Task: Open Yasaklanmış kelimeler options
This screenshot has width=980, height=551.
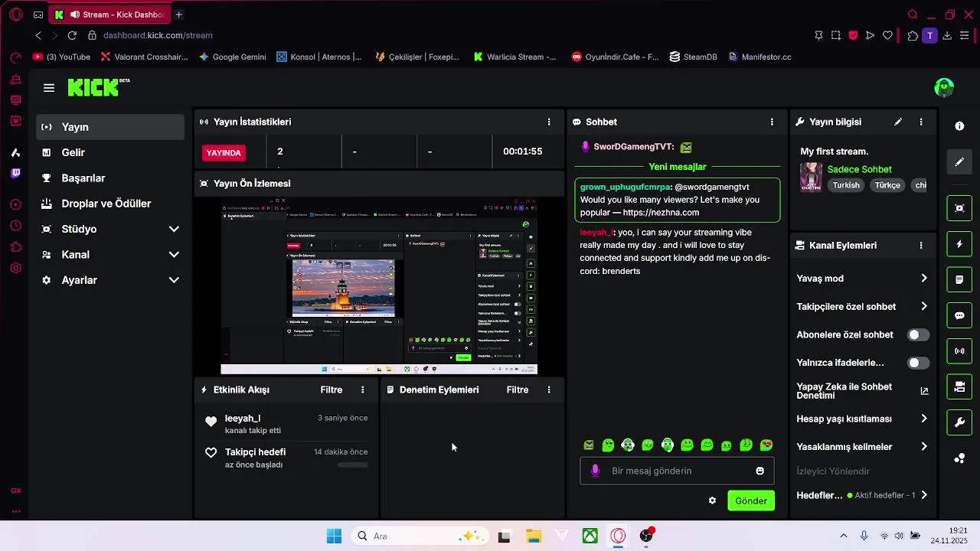Action: tap(862, 446)
